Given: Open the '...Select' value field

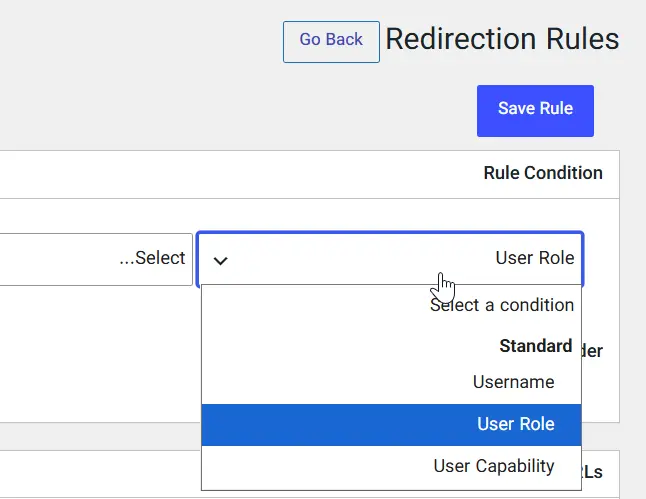Looking at the screenshot, I should pos(95,259).
